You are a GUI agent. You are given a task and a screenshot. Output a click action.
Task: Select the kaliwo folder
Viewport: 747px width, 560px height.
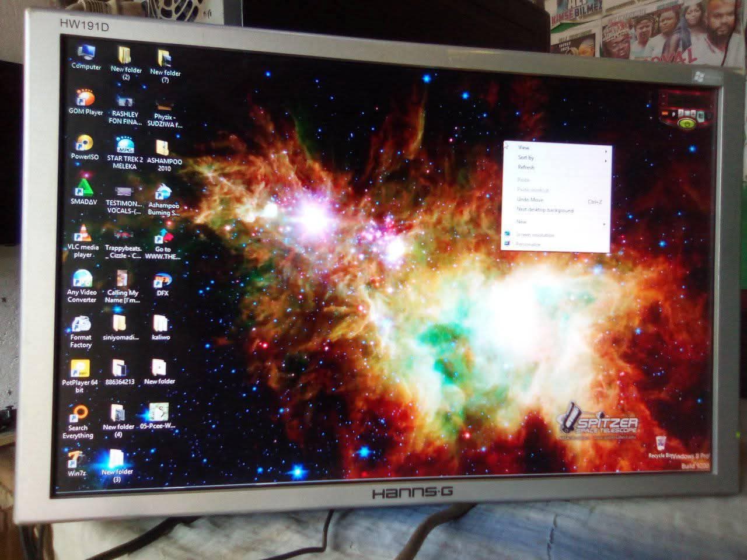click(160, 327)
